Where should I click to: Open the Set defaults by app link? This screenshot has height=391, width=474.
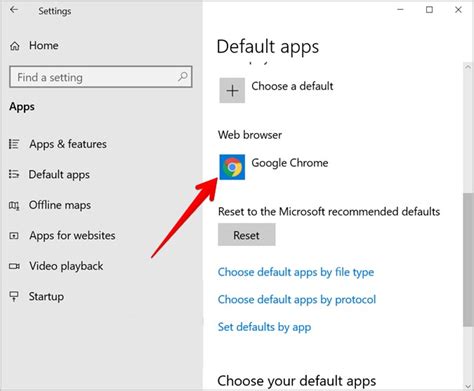coord(264,327)
